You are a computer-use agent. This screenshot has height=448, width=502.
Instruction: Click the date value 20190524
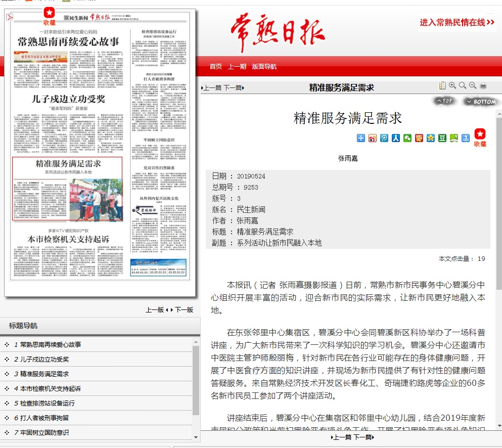(251, 176)
